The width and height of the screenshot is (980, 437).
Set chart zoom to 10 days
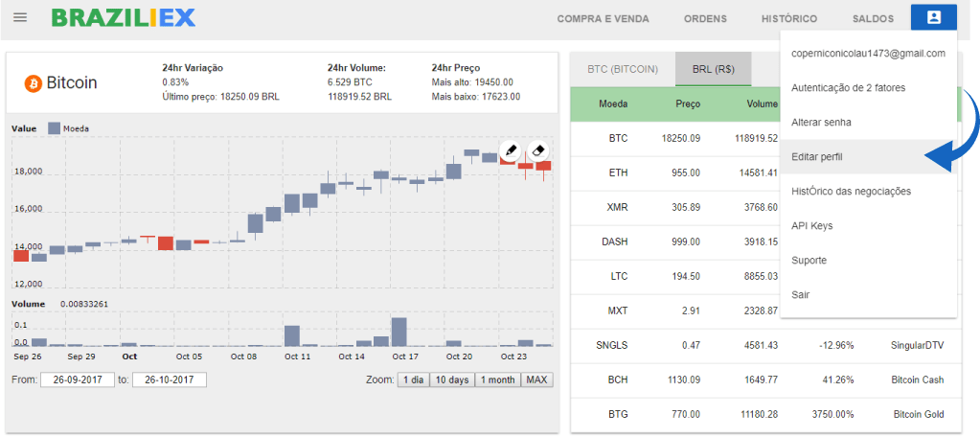(x=452, y=379)
